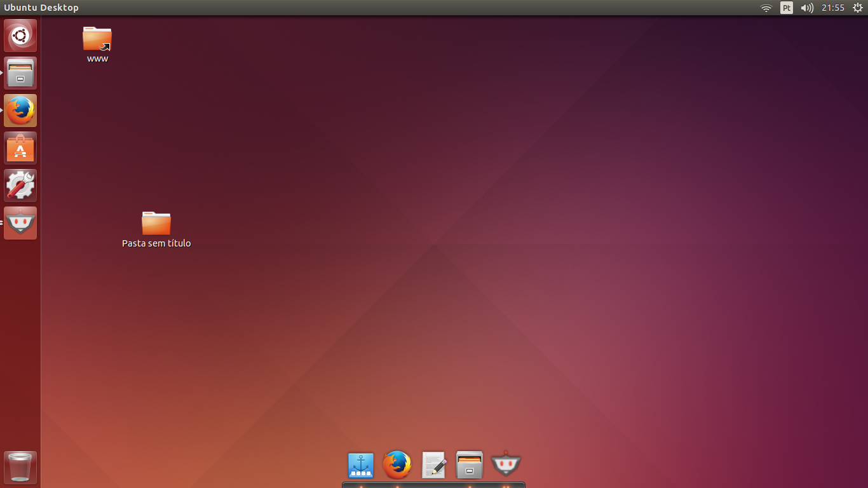Click the 21:55 clock in top panel

[x=832, y=8]
